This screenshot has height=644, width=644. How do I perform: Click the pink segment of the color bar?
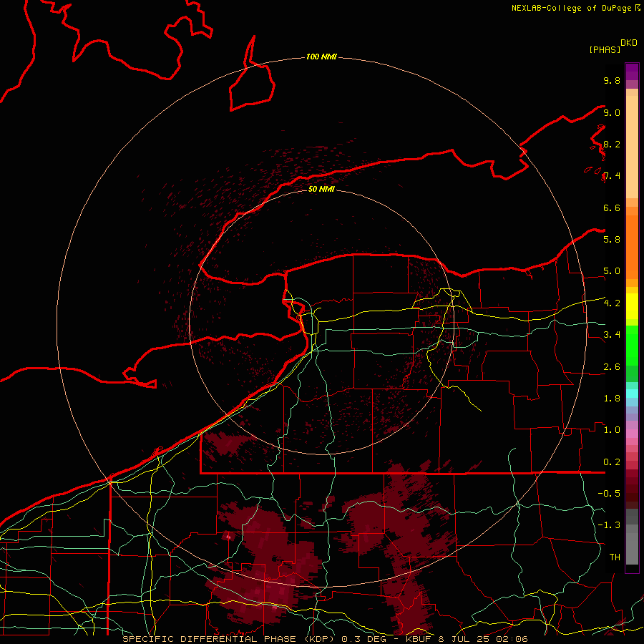pyautogui.click(x=632, y=434)
